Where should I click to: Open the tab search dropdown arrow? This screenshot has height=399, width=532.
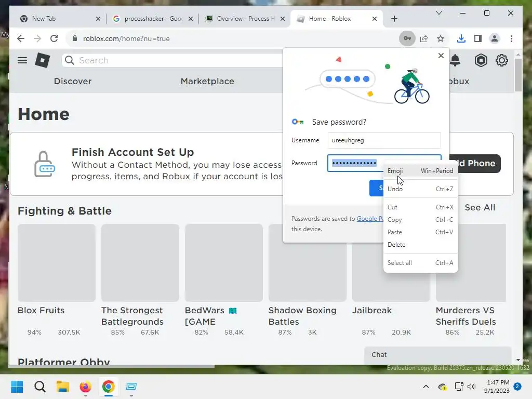tap(438, 13)
